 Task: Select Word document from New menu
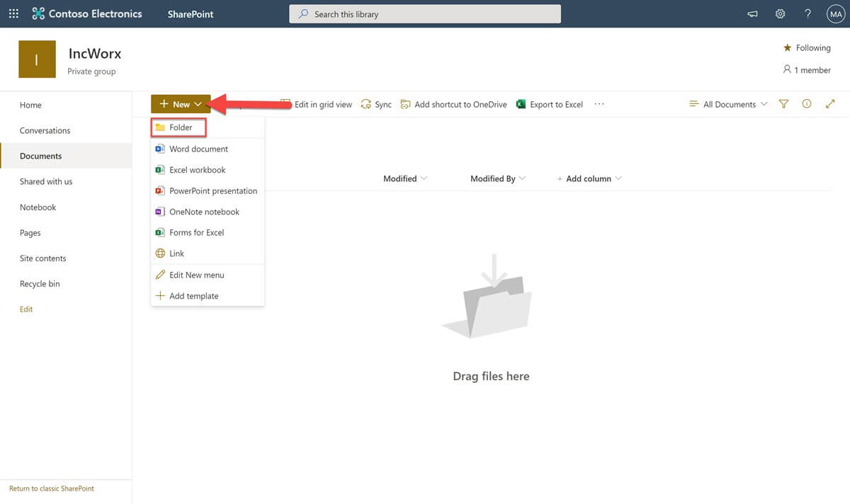click(199, 149)
